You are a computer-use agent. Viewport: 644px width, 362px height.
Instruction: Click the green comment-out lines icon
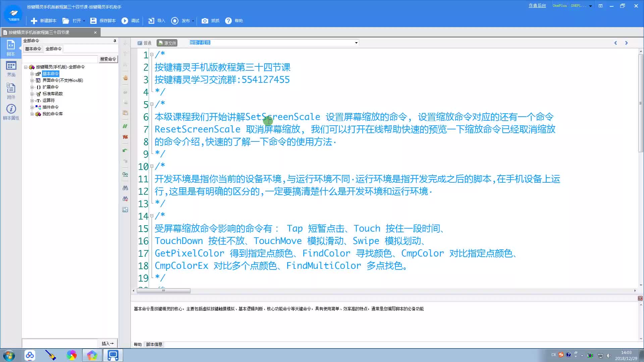[125, 126]
